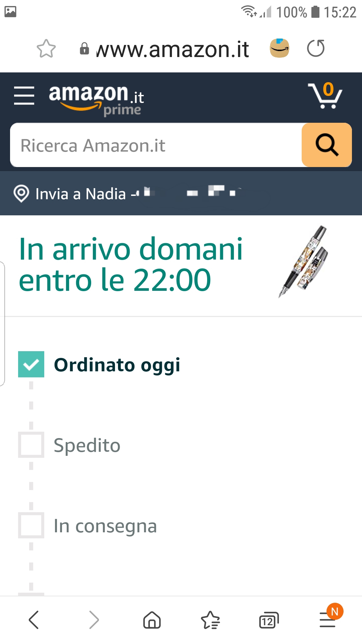
Task: Tap the Amazon app icon in address bar
Action: (280, 48)
